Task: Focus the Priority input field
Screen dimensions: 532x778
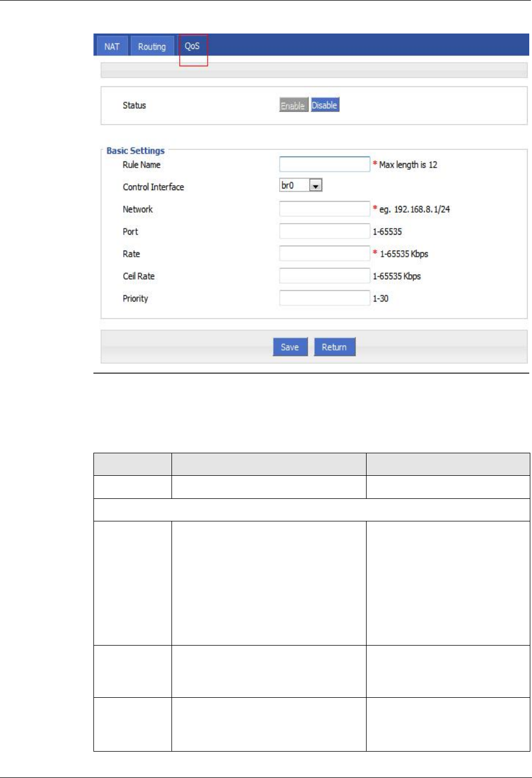Action: [325, 298]
